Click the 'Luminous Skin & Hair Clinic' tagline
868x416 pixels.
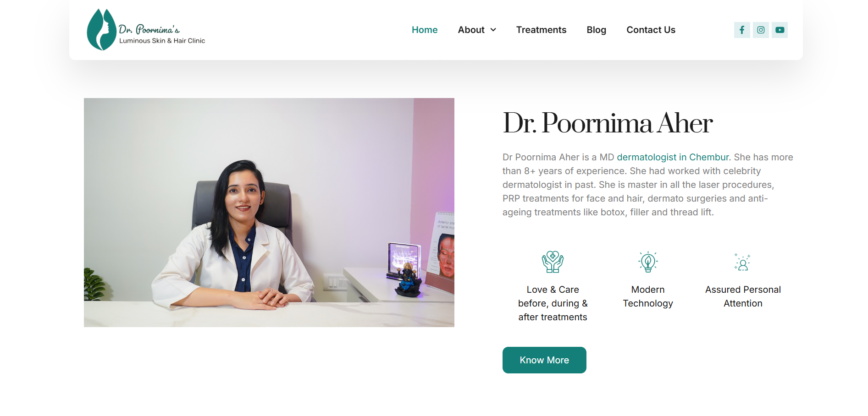click(x=162, y=41)
